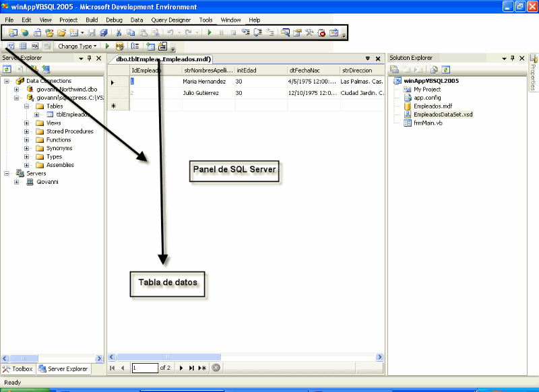
Task: Click the Start Debugging green arrow
Action: tap(210, 32)
